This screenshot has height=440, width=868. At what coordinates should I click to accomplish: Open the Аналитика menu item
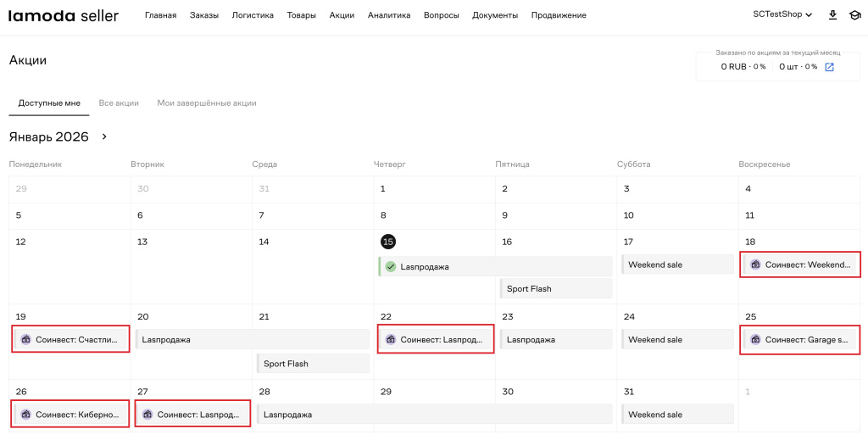point(389,15)
